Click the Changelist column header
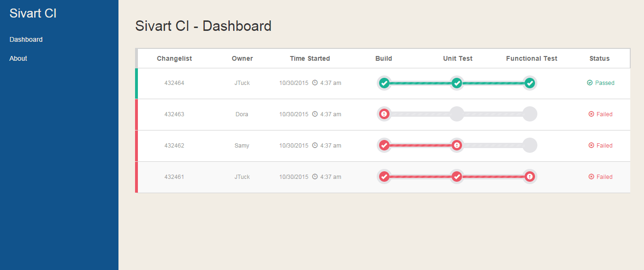Image resolution: width=644 pixels, height=270 pixels. pos(174,58)
